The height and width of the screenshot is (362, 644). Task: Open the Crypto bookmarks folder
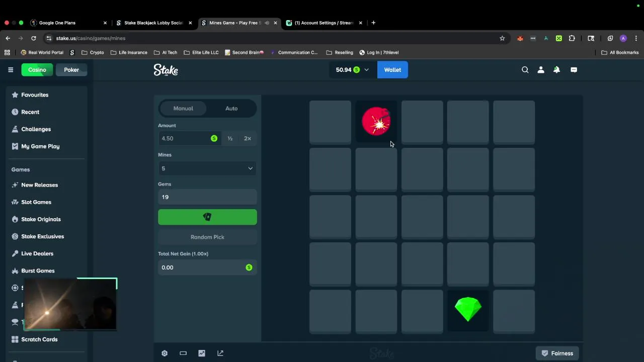(93, 52)
